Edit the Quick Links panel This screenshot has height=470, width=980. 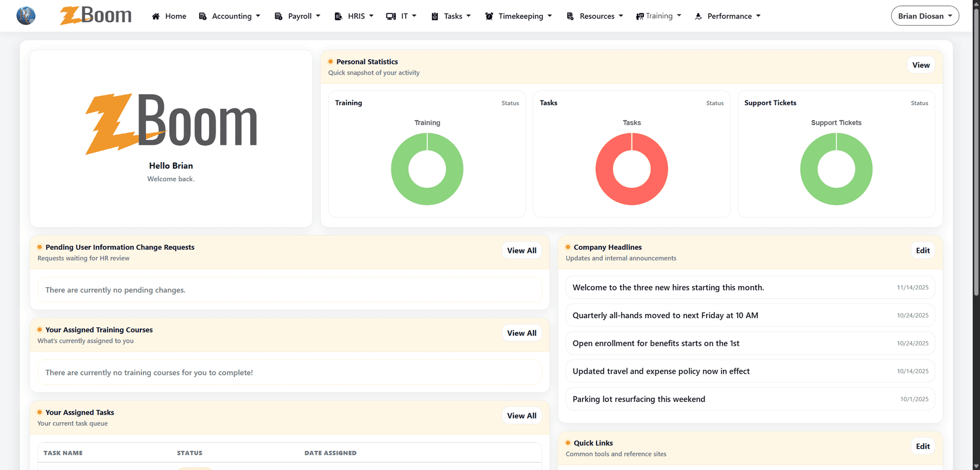coord(923,446)
